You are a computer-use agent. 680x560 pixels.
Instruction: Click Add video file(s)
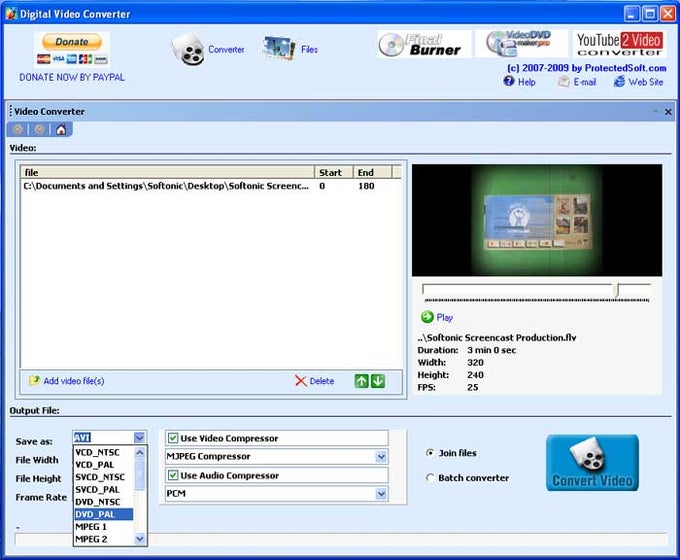66,381
